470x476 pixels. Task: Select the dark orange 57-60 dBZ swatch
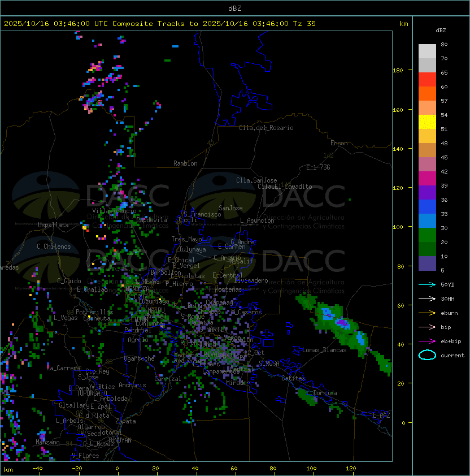tap(427, 94)
